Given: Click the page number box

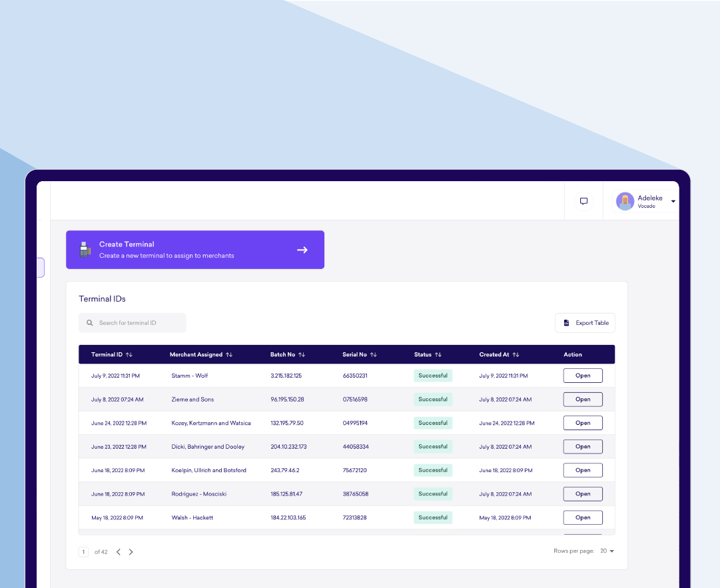Looking at the screenshot, I should point(83,552).
